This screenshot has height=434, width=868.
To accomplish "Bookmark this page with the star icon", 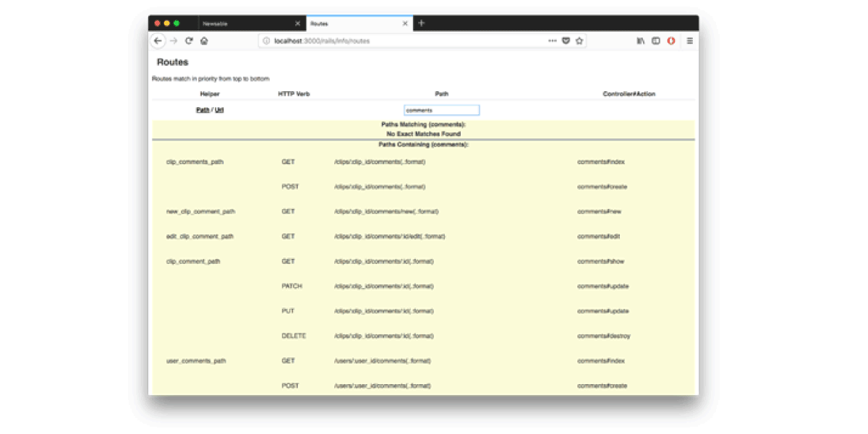I will tap(579, 41).
